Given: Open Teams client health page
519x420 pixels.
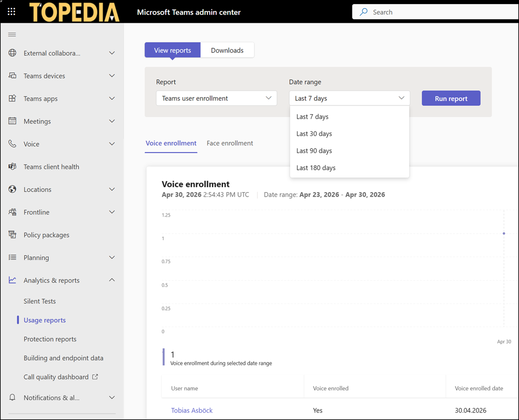Looking at the screenshot, I should [x=51, y=167].
